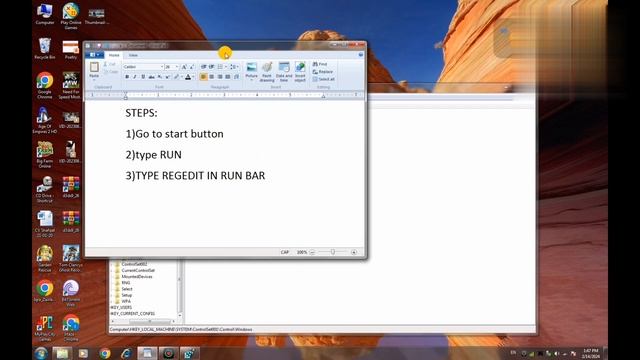Screen dimensions: 640x360
Task: Open Google Chrome from the taskbar
Action: (x=105, y=353)
